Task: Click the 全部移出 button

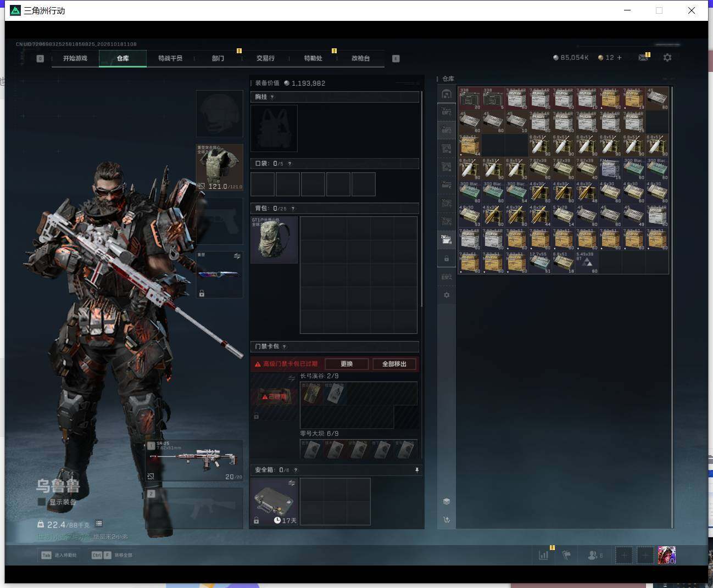Action: pyautogui.click(x=394, y=364)
